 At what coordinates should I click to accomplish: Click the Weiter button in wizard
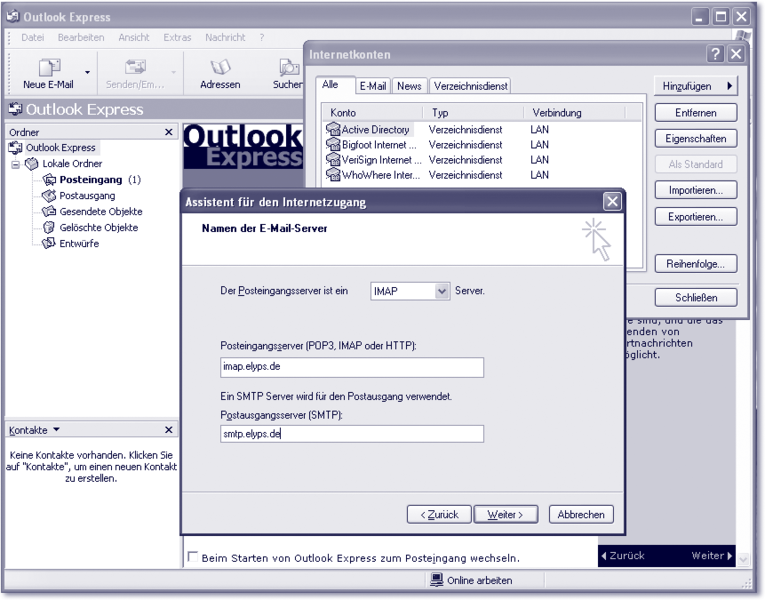505,514
